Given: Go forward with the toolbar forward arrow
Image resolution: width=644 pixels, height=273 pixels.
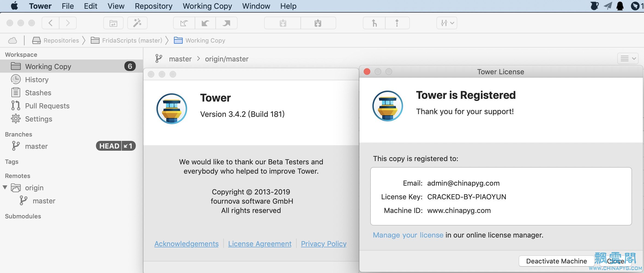Looking at the screenshot, I should [x=68, y=23].
